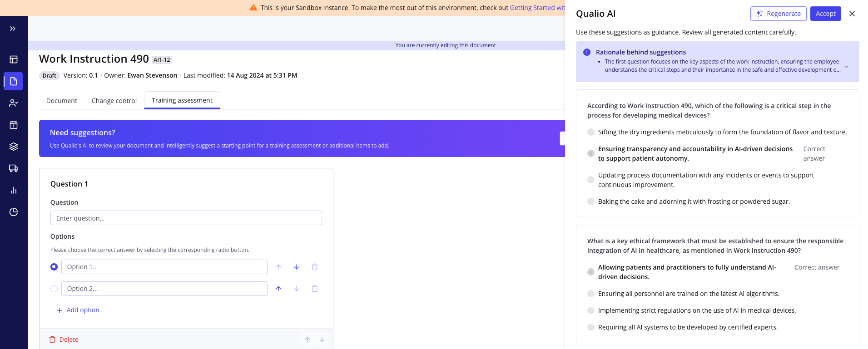Accept the Qualio AI suggestions
Screen dimensions: 868x349
point(826,14)
